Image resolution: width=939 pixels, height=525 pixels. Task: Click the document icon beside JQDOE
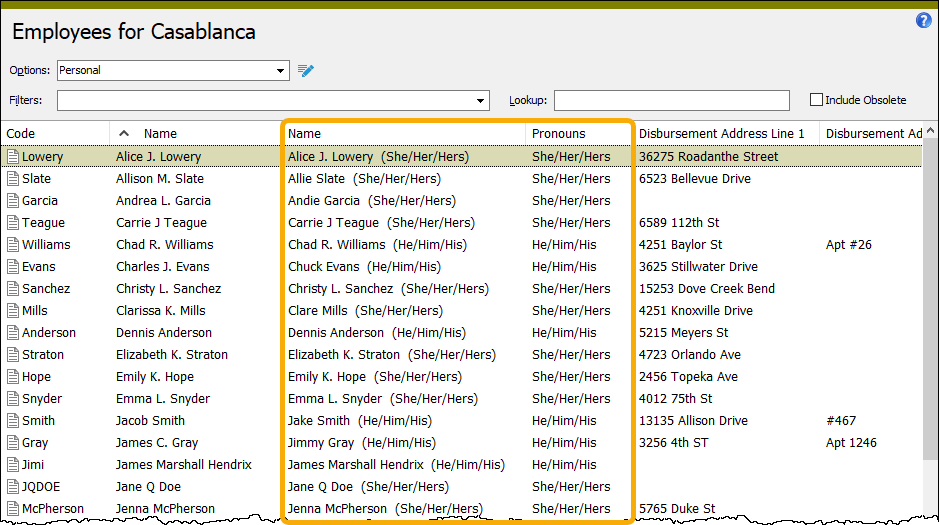tap(13, 487)
